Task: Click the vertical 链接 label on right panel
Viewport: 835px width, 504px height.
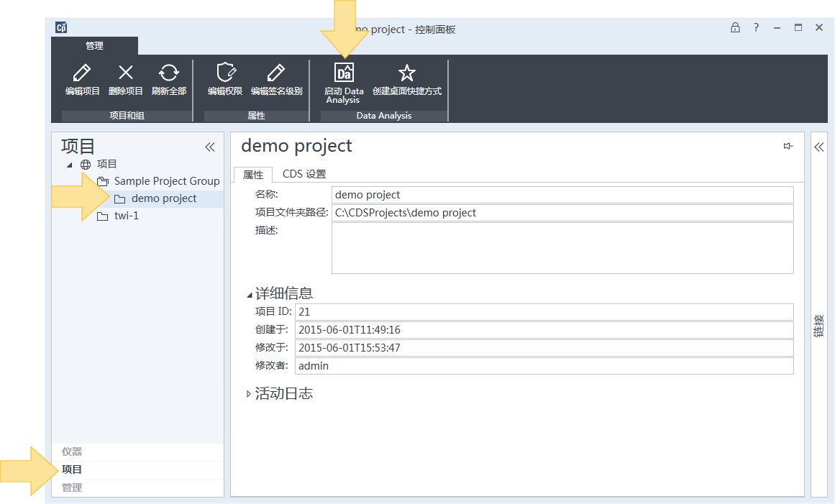Action: point(819,326)
